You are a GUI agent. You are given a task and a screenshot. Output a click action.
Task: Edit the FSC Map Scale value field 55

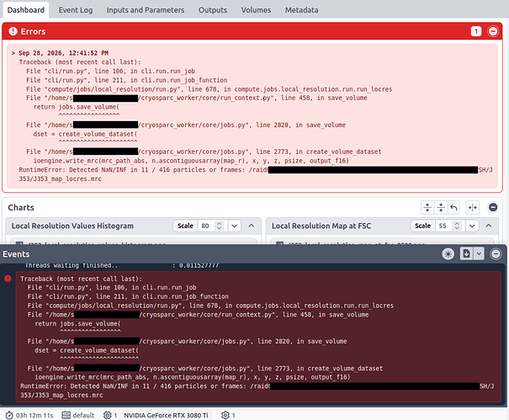(443, 226)
